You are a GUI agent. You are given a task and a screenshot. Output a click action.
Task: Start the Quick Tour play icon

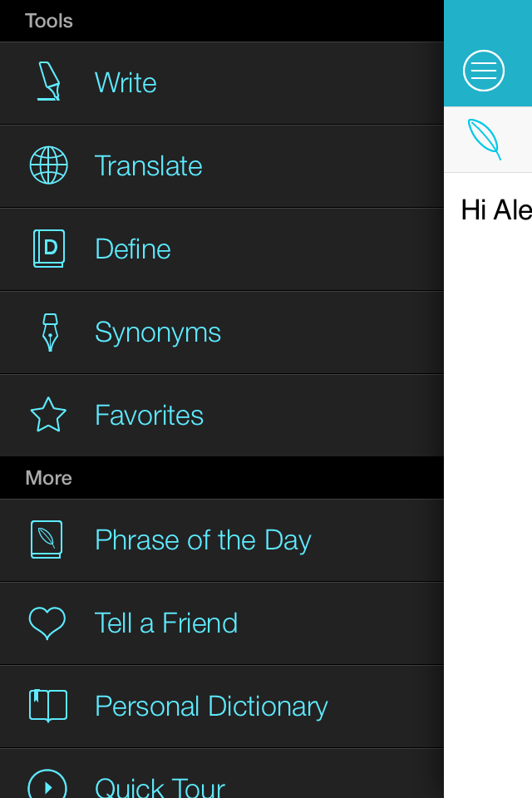[x=47, y=786]
